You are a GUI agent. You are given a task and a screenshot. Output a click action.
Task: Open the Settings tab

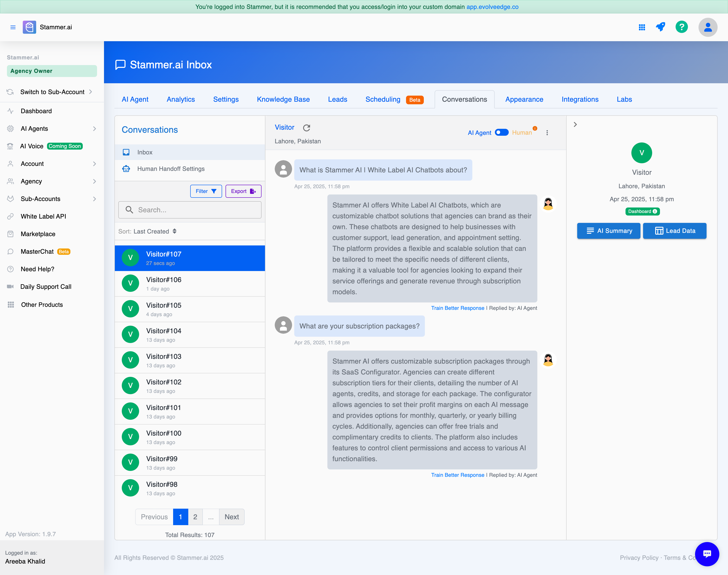(226, 99)
